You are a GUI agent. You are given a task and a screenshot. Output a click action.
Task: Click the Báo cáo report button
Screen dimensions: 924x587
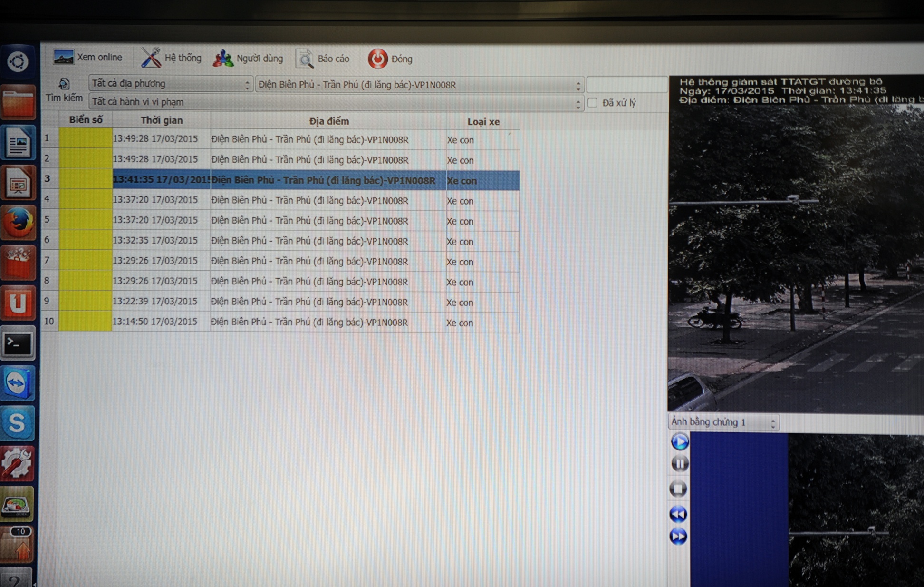coord(323,59)
